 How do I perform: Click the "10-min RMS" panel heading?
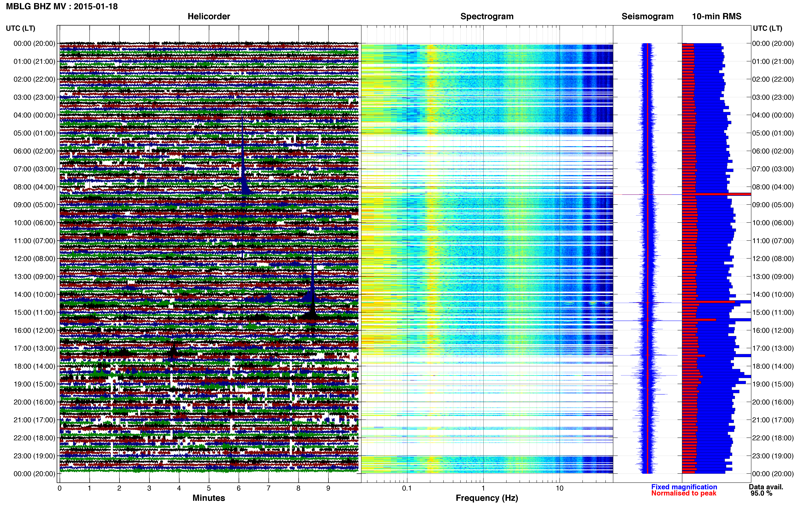coord(717,16)
